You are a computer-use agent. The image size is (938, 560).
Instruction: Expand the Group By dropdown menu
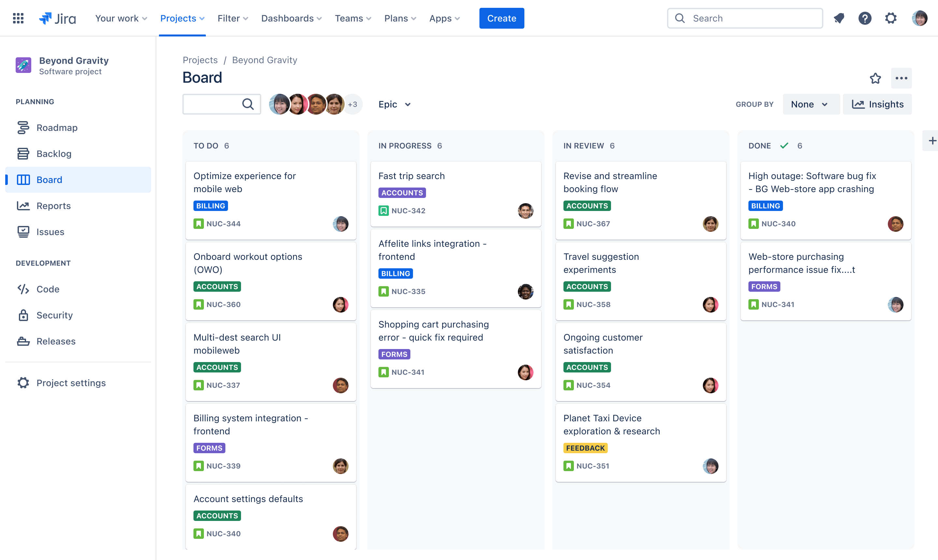[x=809, y=104]
